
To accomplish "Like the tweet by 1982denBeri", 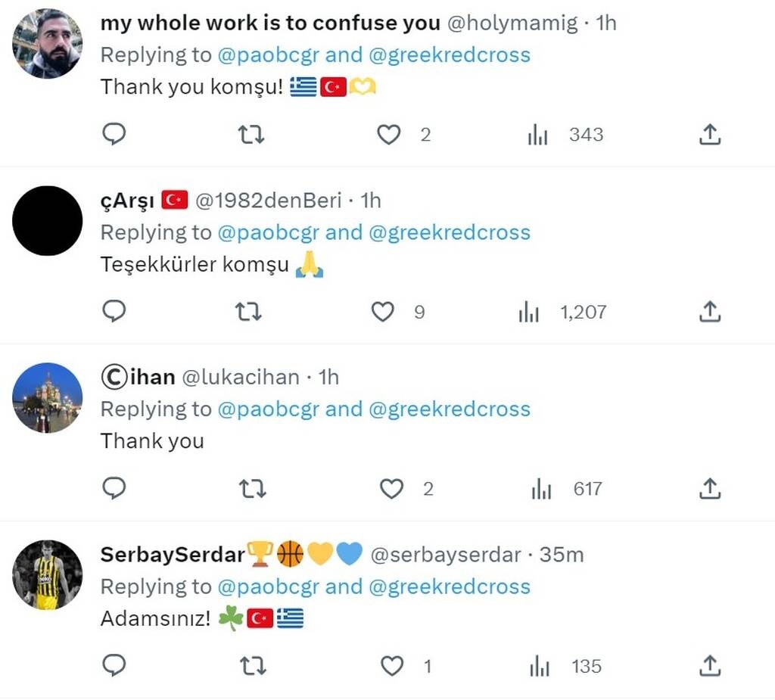I will (383, 312).
